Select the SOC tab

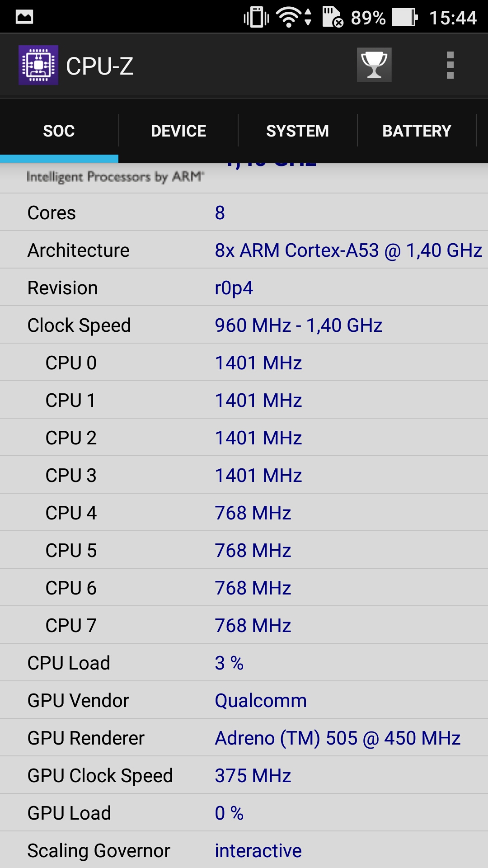(59, 131)
